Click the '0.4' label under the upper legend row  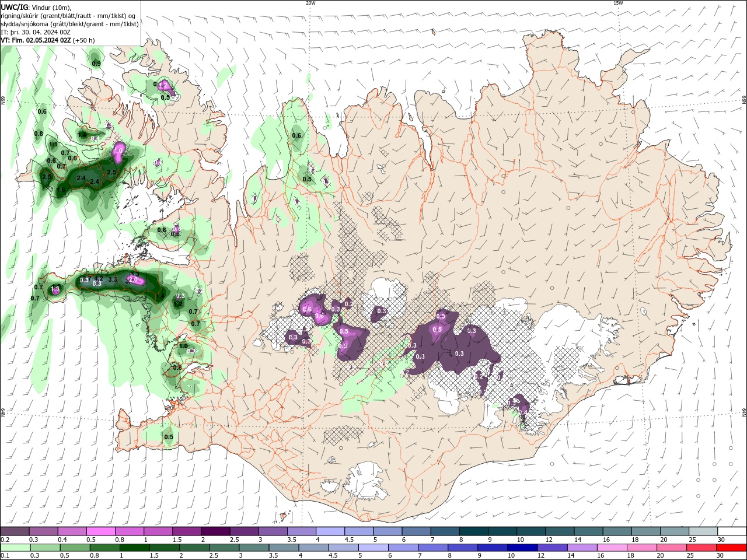click(62, 540)
